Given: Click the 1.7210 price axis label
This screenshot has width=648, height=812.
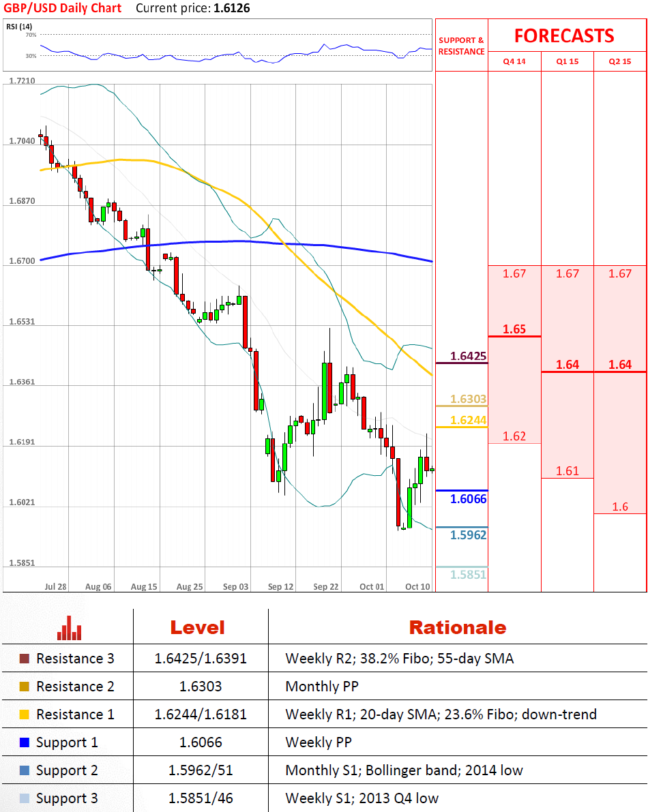Looking at the screenshot, I should (x=23, y=80).
